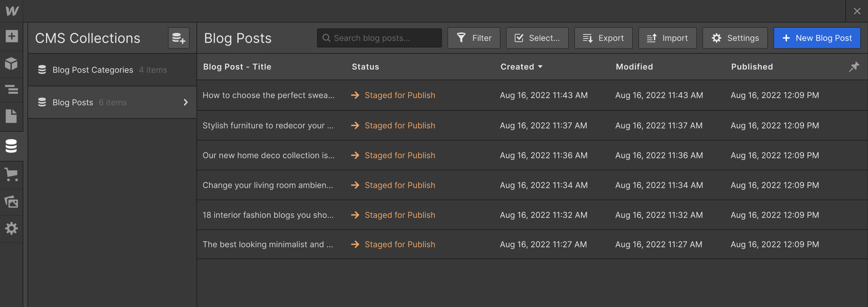Open the Components cube panel

11,63
